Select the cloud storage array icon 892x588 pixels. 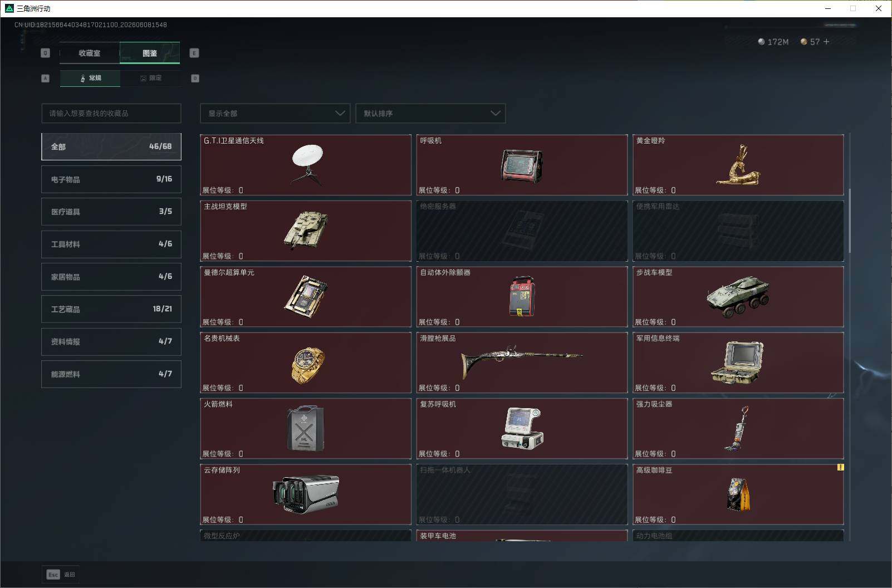306,493
